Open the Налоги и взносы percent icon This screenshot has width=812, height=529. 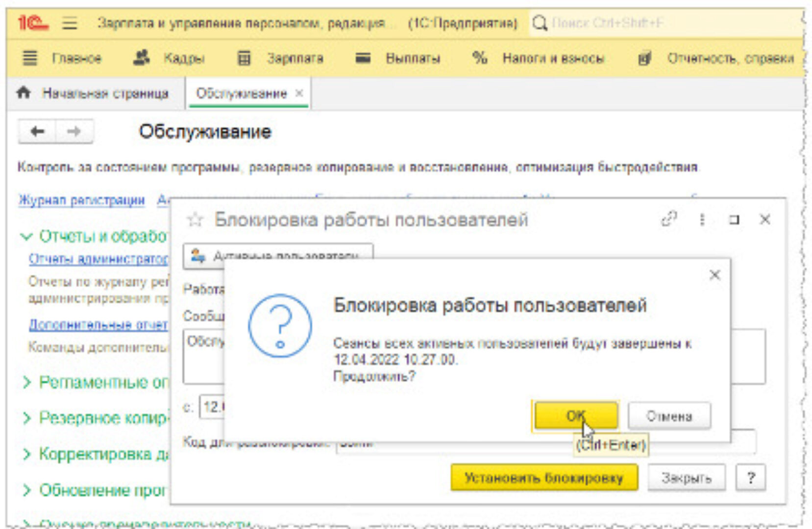point(479,58)
